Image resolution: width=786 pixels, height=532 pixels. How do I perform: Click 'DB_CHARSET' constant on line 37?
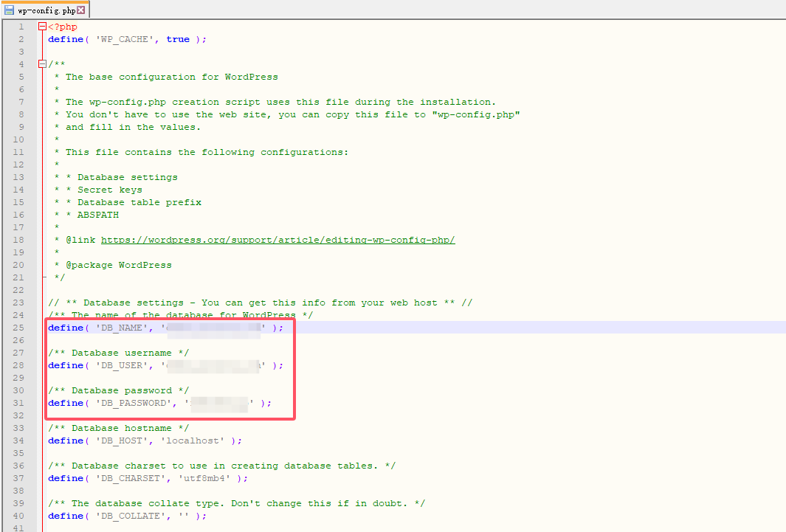pos(131,478)
